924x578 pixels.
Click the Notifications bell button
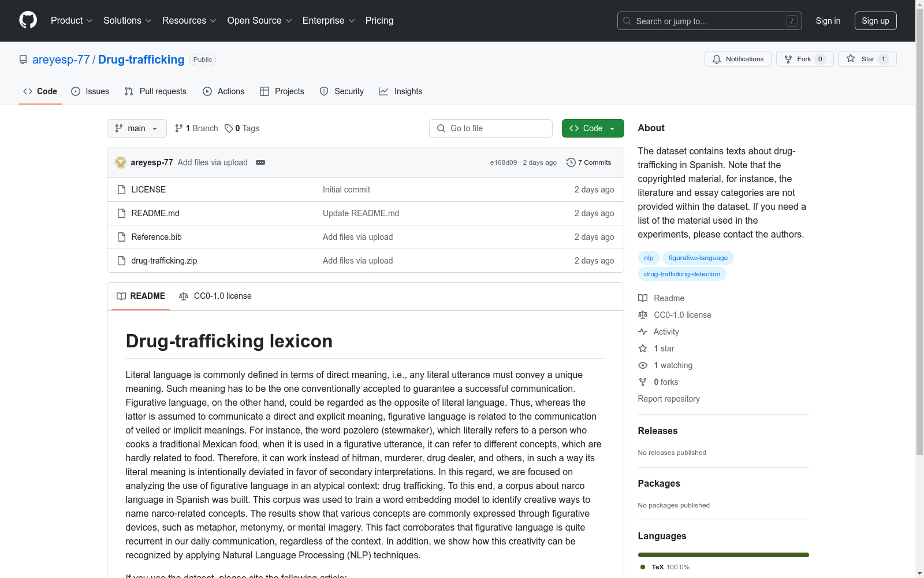click(737, 59)
